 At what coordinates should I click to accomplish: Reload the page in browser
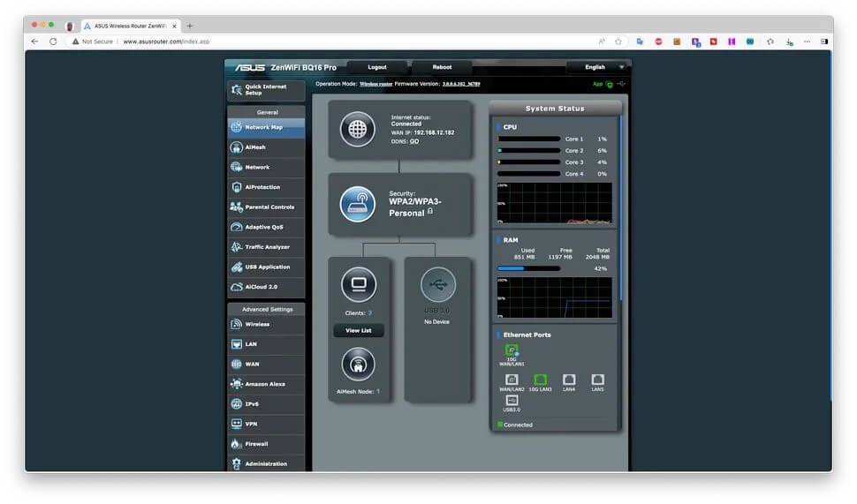pyautogui.click(x=53, y=41)
